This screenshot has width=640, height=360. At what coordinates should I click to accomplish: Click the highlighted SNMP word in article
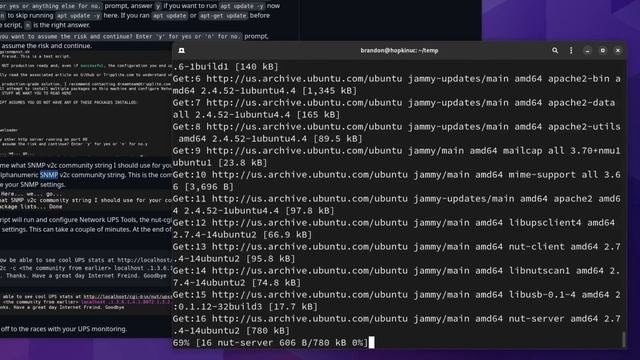(49, 175)
